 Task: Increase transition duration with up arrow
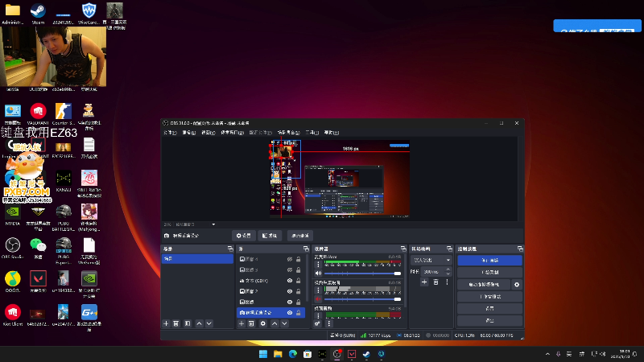[x=448, y=269]
